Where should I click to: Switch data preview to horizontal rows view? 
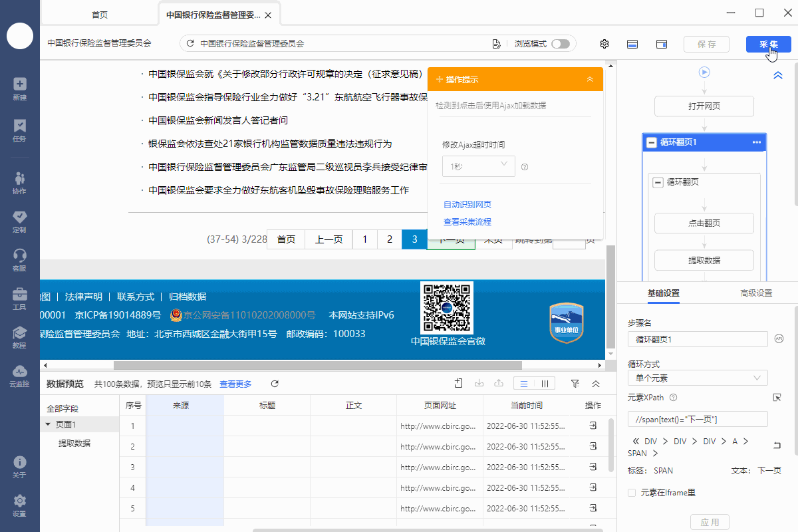tap(524, 384)
